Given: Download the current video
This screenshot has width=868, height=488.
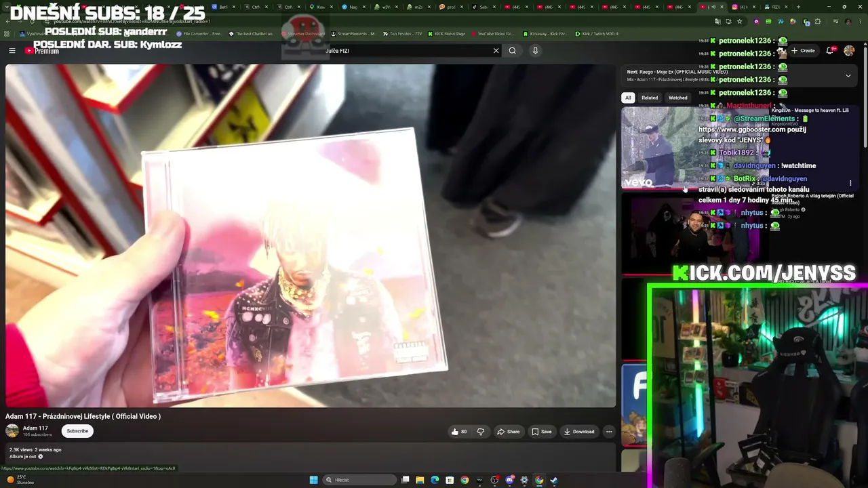Looking at the screenshot, I should point(578,432).
